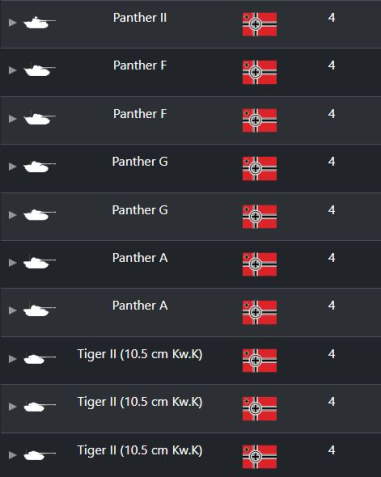Expand the second Panther G row arrow
The width and height of the screenshot is (381, 477).
pyautogui.click(x=12, y=215)
